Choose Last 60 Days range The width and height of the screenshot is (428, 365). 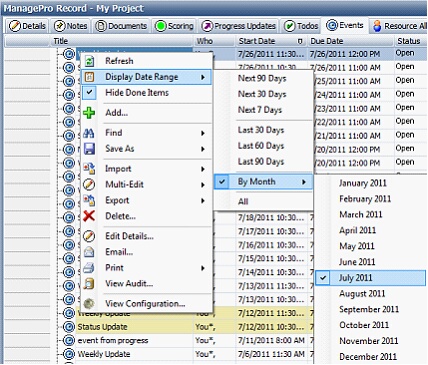pos(261,146)
